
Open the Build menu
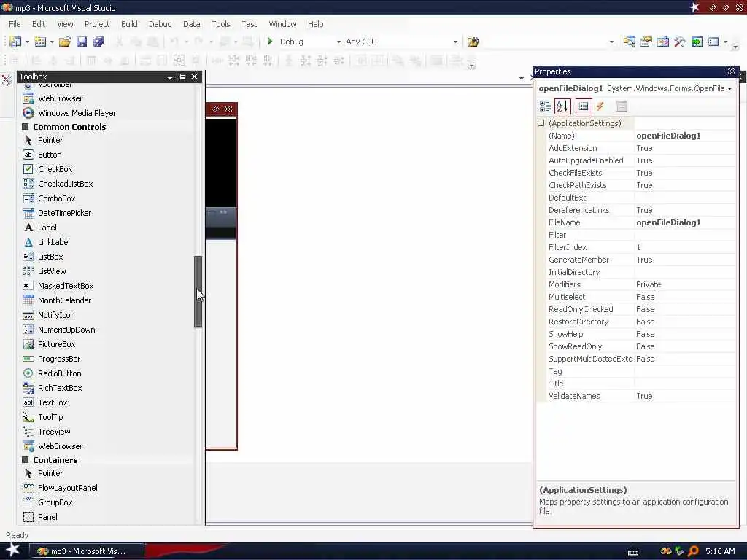pyautogui.click(x=129, y=24)
